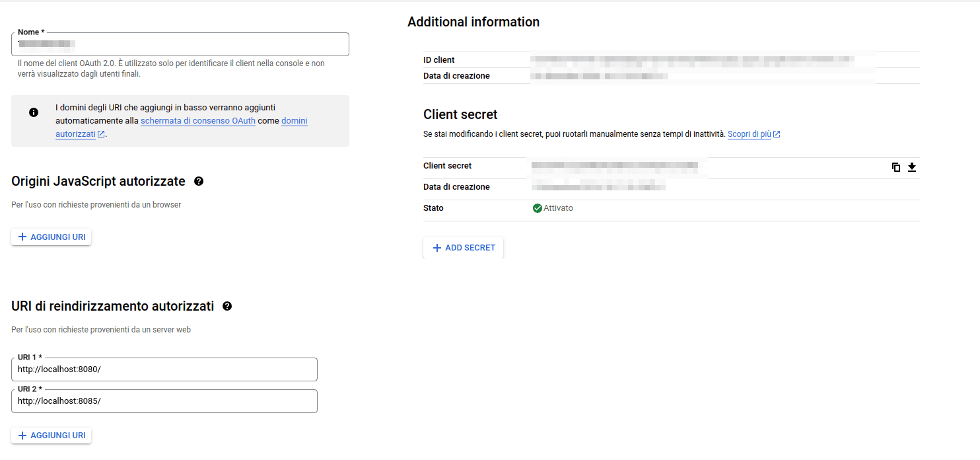980x460 pixels.
Task: Click the URI 2 localhost:8085 field
Action: click(164, 401)
